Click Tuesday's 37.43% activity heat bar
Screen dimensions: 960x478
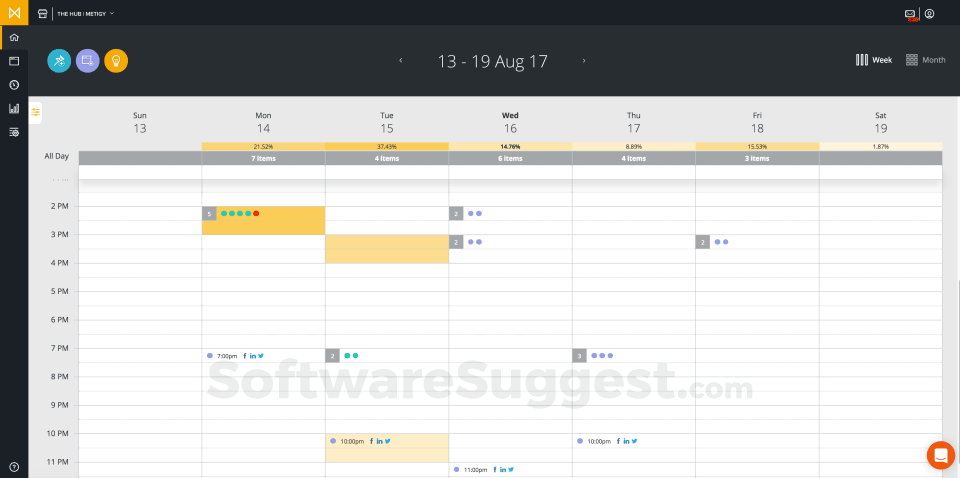(387, 146)
